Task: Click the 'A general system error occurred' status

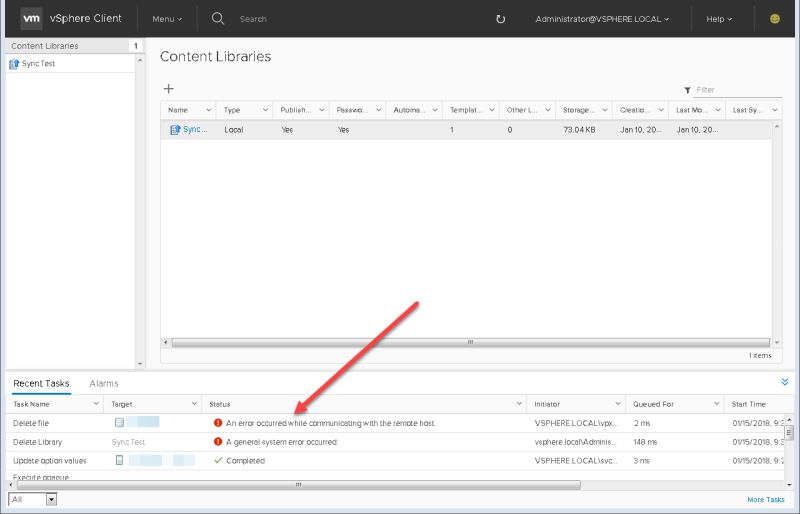Action: click(282, 442)
